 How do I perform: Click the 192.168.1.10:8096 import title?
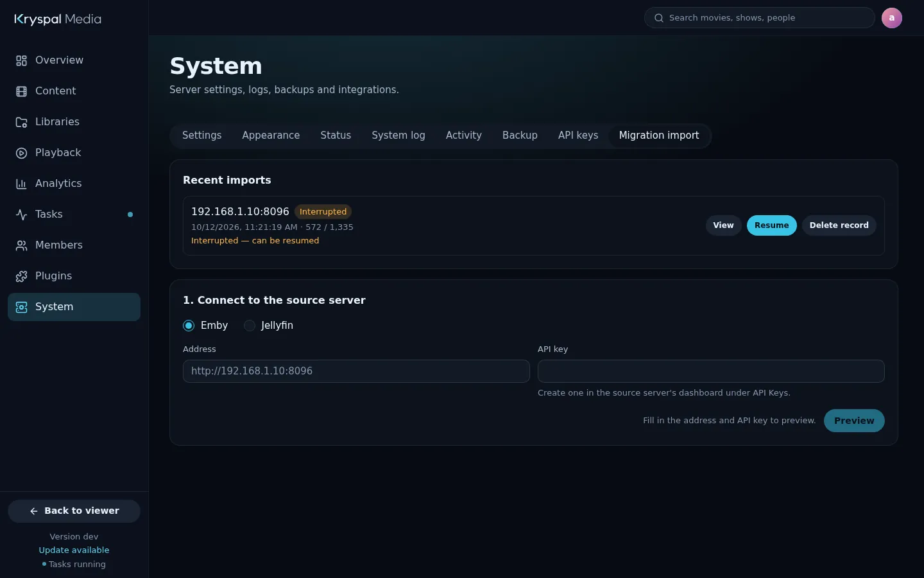pos(240,212)
